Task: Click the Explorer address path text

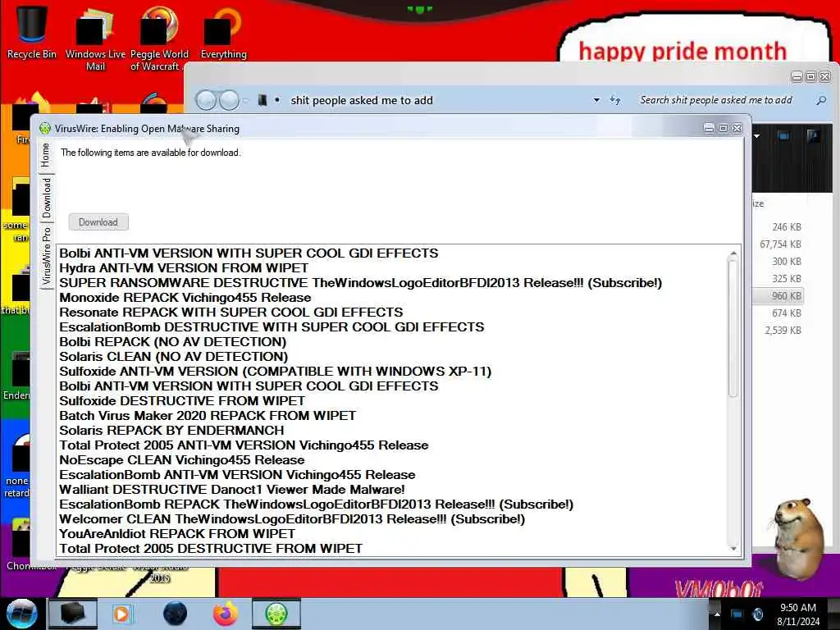Action: (362, 100)
